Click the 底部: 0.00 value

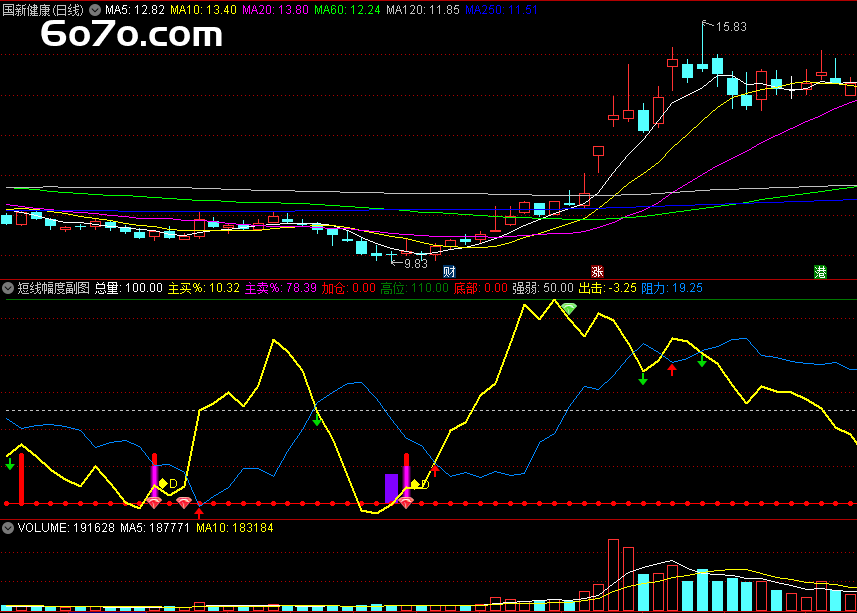480,288
